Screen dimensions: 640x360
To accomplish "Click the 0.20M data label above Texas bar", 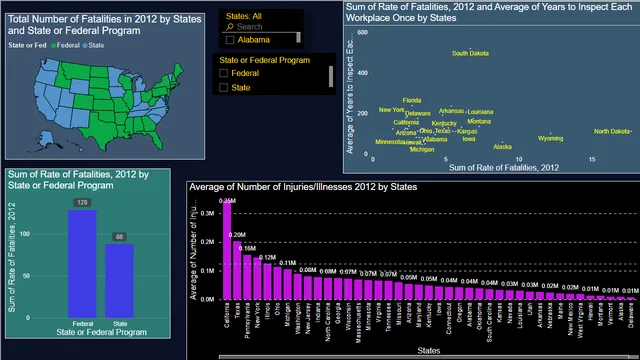I will pos(237,235).
